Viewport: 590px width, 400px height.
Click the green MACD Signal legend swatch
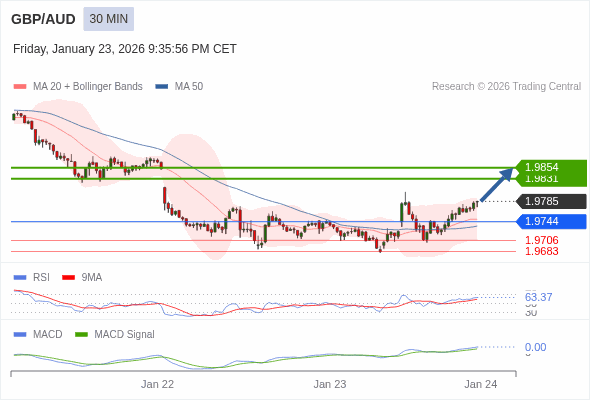tap(81, 335)
